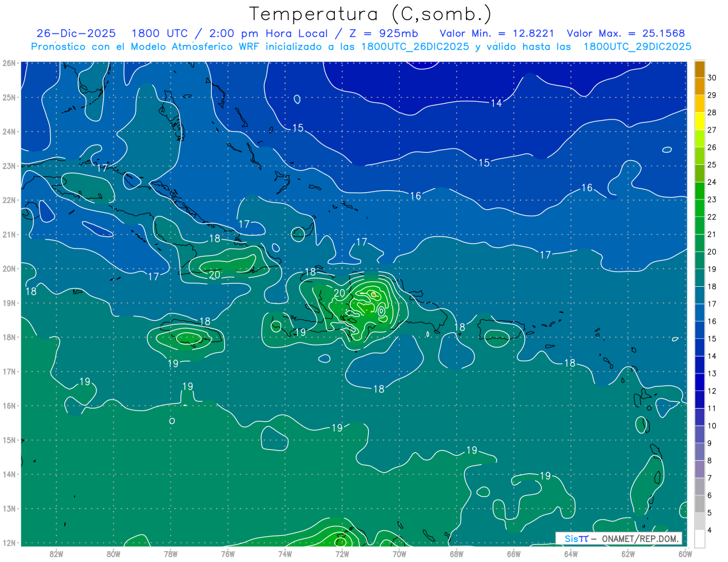Viewport: 728px width, 562px height.
Task: Click the "24N" latitude label
Action: click(x=9, y=132)
